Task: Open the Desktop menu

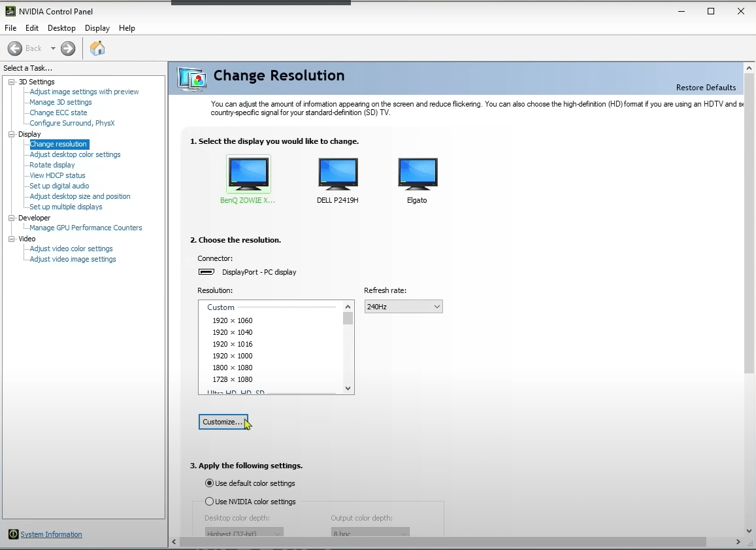Action: (x=61, y=28)
